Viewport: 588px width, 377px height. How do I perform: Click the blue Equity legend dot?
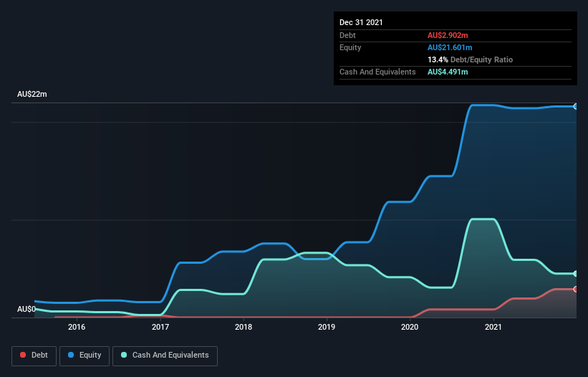(71, 355)
